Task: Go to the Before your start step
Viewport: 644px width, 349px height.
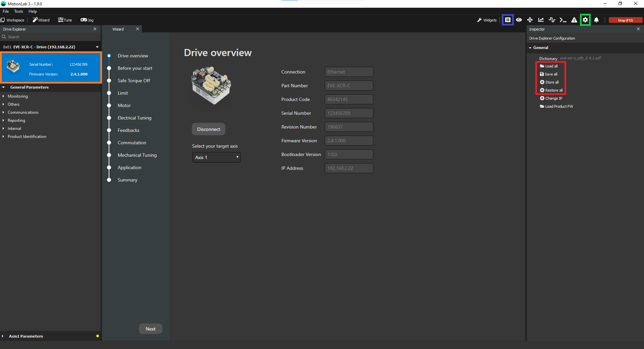Action: point(135,68)
